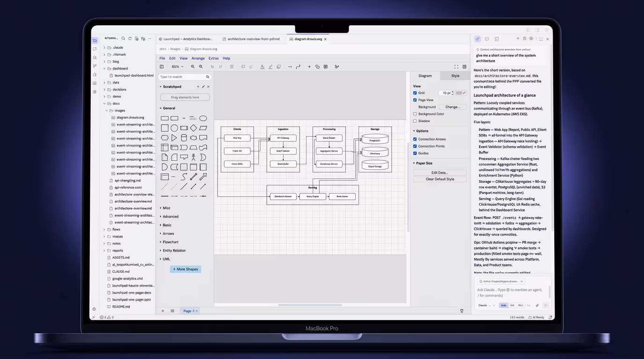Enable the Background Color checkbox
Image resolution: width=644 pixels, height=359 pixels.
(x=415, y=114)
